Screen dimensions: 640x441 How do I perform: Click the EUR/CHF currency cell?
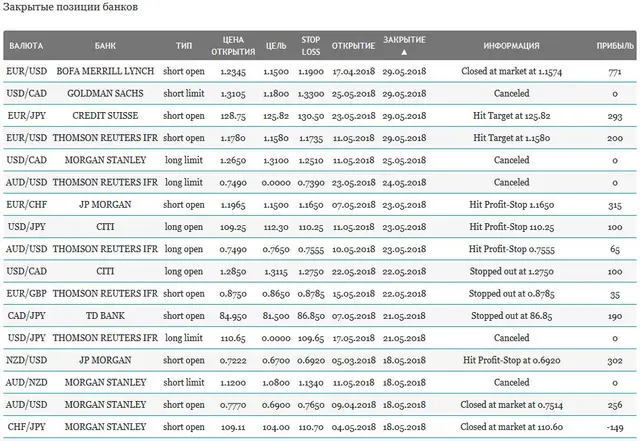(x=27, y=205)
